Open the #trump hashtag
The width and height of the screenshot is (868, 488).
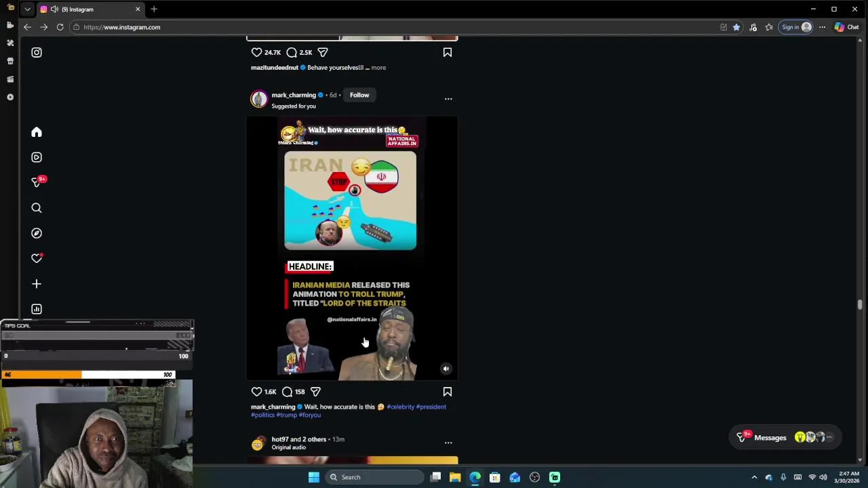pyautogui.click(x=286, y=415)
